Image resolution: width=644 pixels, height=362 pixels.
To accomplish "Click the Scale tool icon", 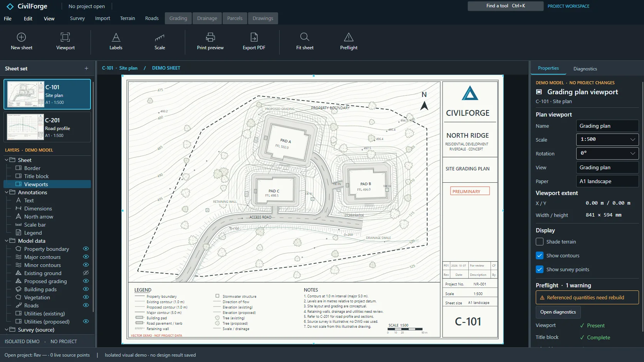I will pos(160,37).
